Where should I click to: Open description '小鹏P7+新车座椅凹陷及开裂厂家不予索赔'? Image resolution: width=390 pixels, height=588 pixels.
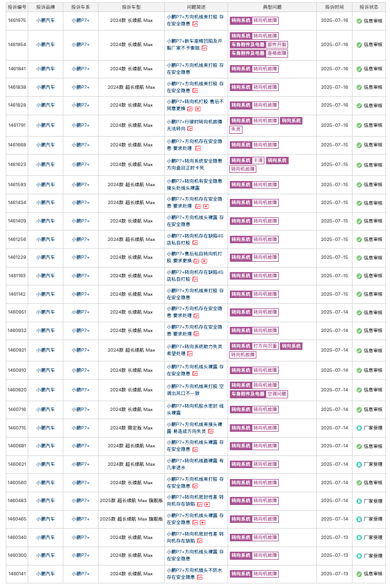pos(195,44)
